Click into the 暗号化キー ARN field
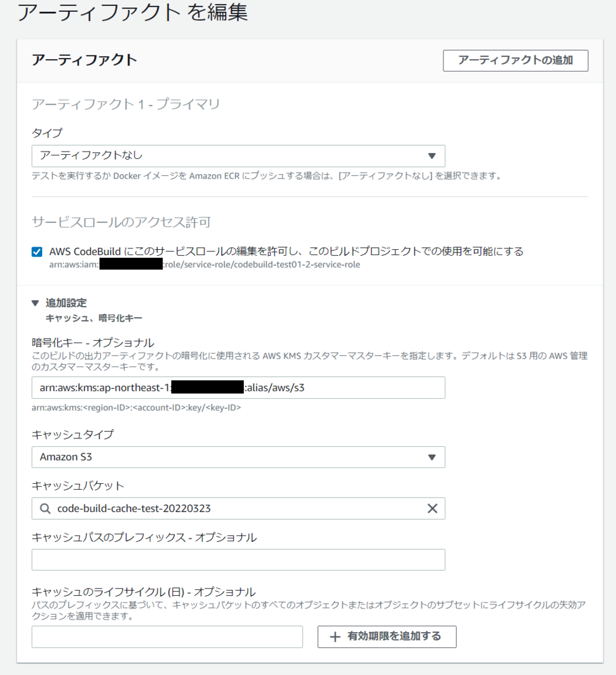This screenshot has width=616, height=675. (237, 388)
